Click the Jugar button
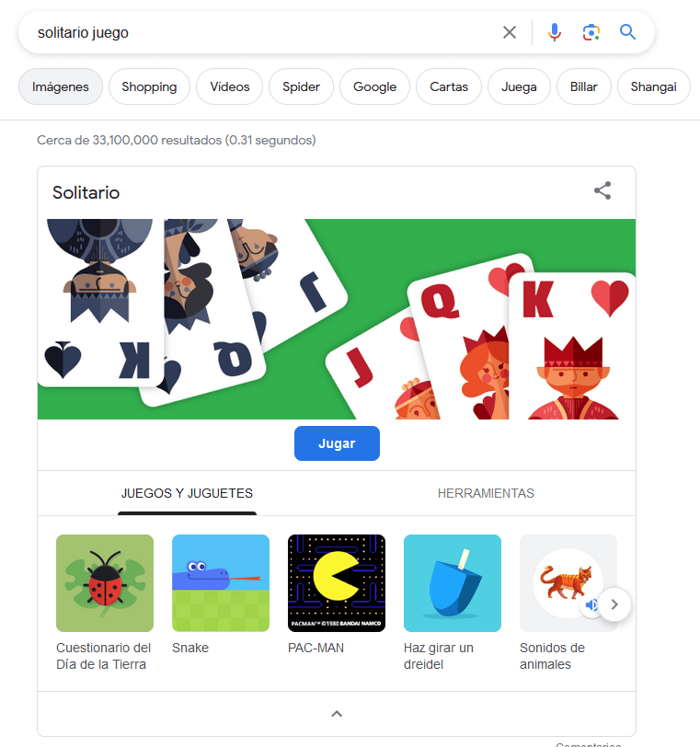The width and height of the screenshot is (700, 747). coord(338,443)
